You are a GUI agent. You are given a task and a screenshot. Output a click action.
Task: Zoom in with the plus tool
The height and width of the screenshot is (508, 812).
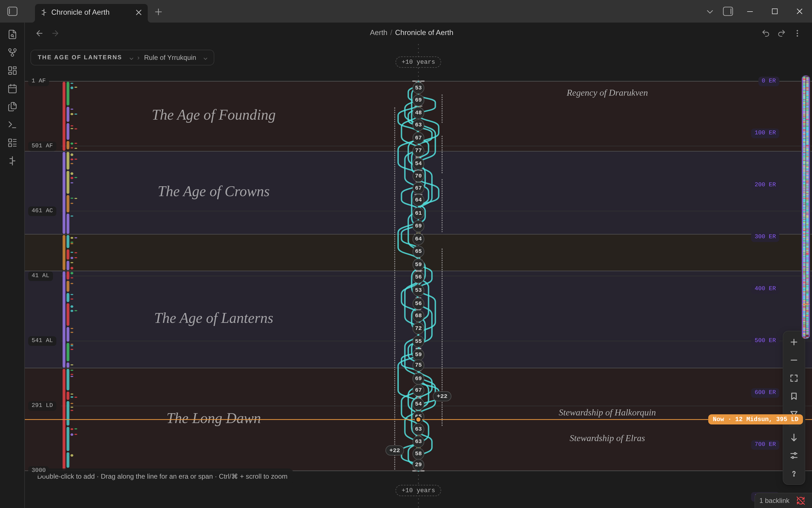[794, 342]
